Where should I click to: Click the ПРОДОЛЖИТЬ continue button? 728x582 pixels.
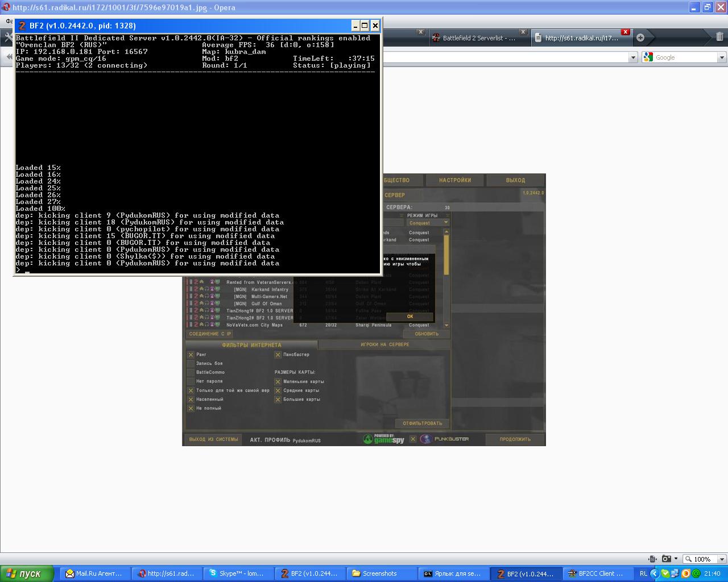point(515,439)
